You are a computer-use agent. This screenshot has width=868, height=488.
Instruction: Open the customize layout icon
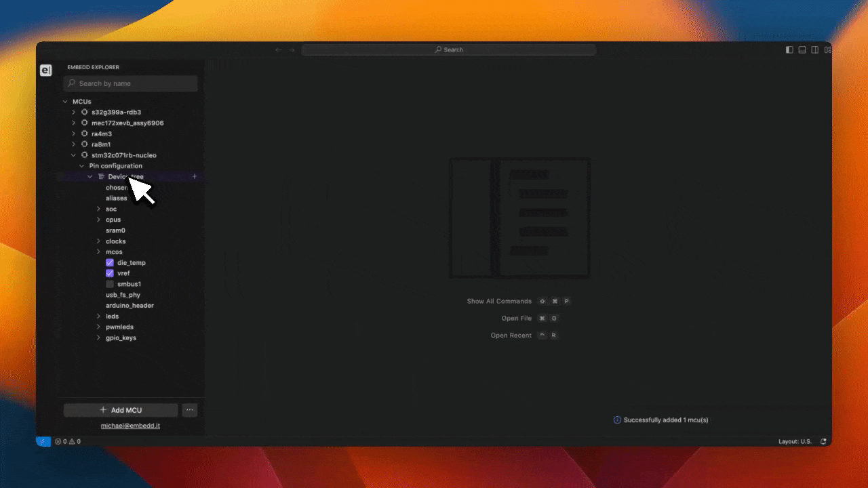click(x=827, y=49)
